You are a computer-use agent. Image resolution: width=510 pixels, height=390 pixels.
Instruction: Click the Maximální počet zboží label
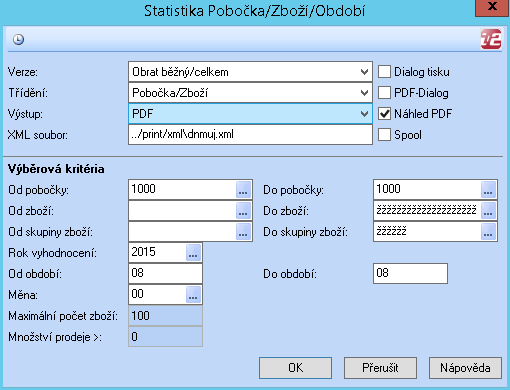(63, 316)
